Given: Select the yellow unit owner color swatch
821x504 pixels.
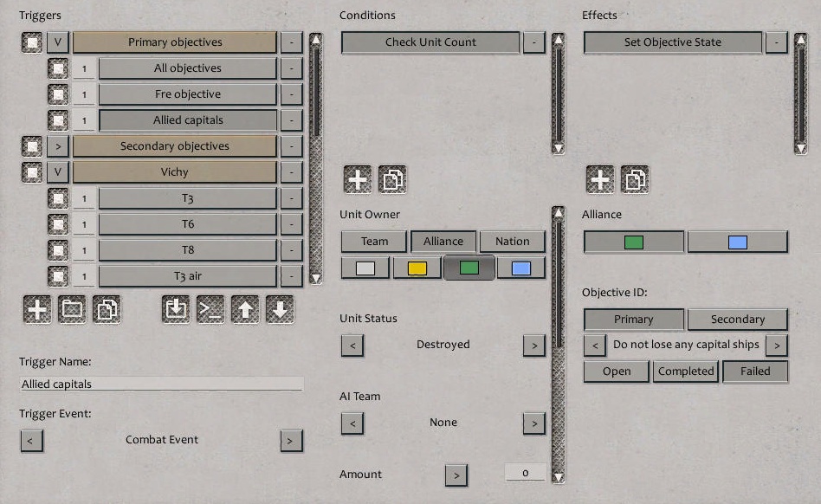Looking at the screenshot, I should click(x=416, y=268).
